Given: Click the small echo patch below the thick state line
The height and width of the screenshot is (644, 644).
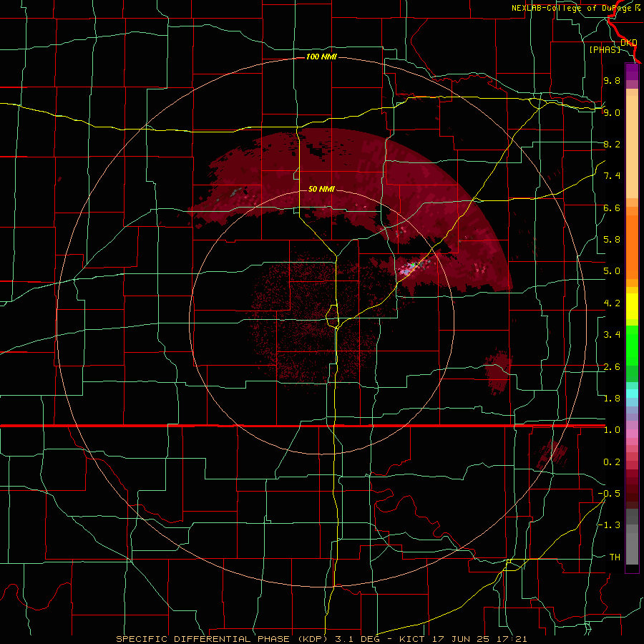Looking at the screenshot, I should 553,454.
